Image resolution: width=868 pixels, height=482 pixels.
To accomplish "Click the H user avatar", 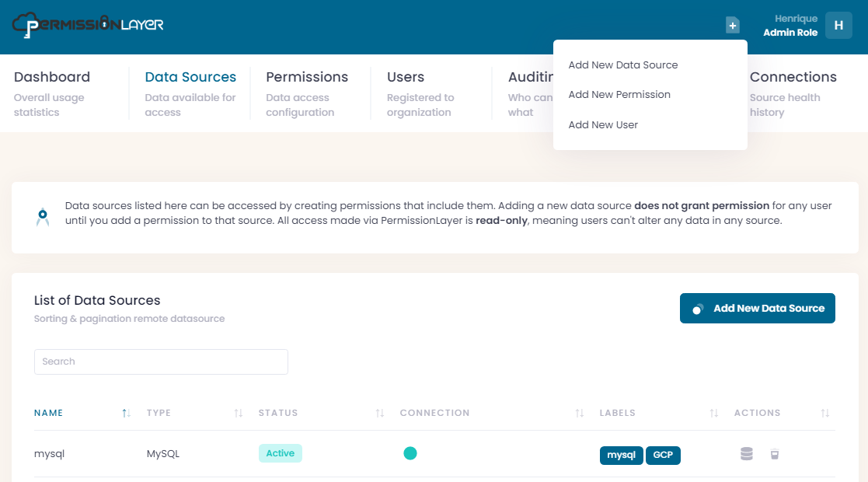I will pyautogui.click(x=838, y=25).
